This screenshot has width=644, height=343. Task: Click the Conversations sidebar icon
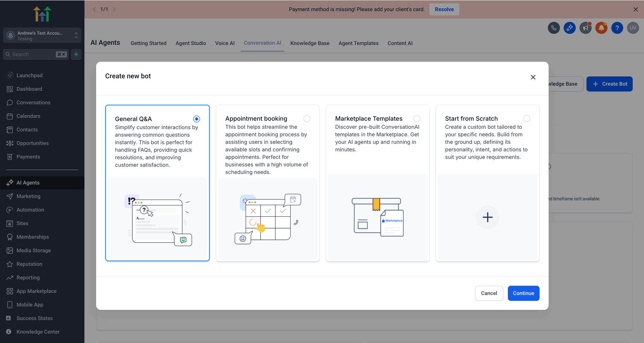(10, 102)
